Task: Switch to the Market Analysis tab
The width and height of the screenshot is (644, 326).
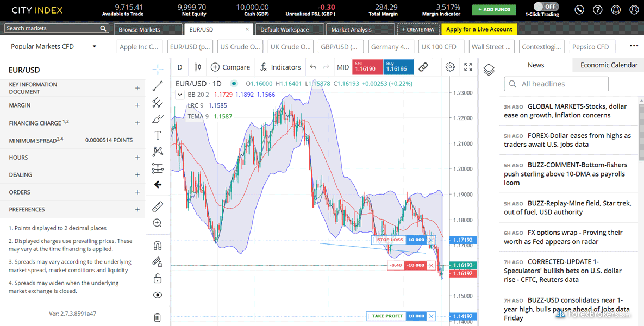Action: pos(360,29)
